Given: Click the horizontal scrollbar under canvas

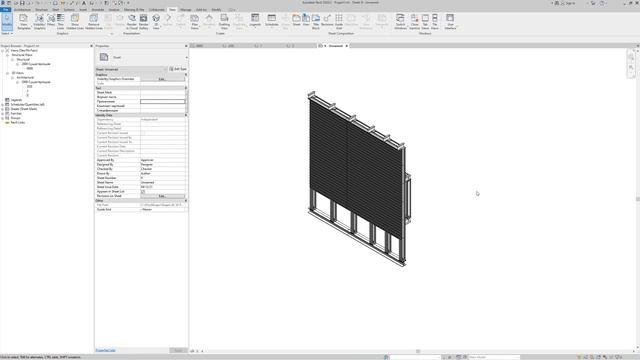Looking at the screenshot, I should pyautogui.click(x=418, y=351).
